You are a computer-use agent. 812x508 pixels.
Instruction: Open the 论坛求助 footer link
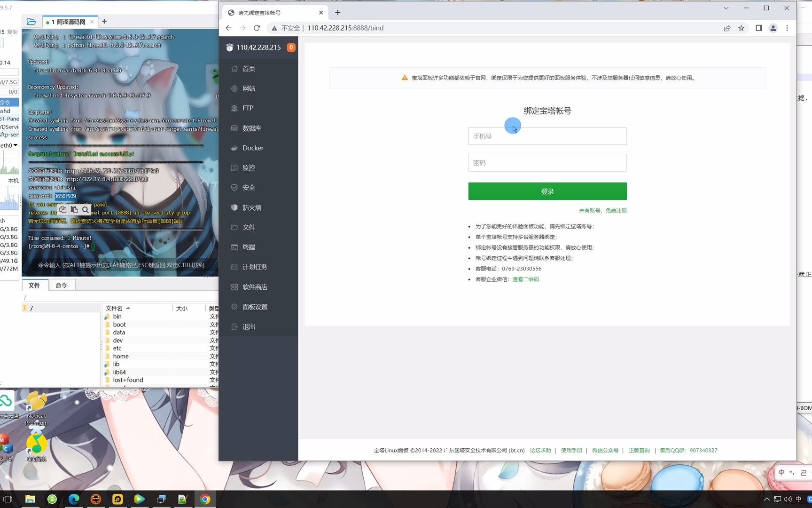(540, 451)
